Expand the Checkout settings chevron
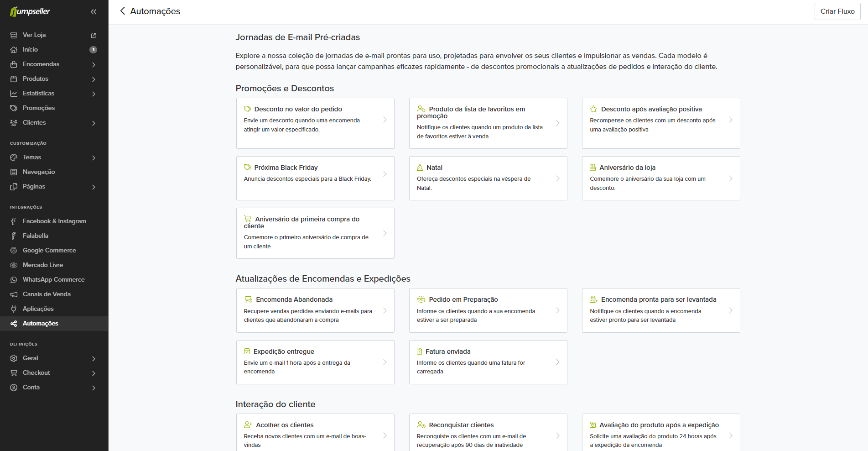868x451 pixels. coord(94,373)
